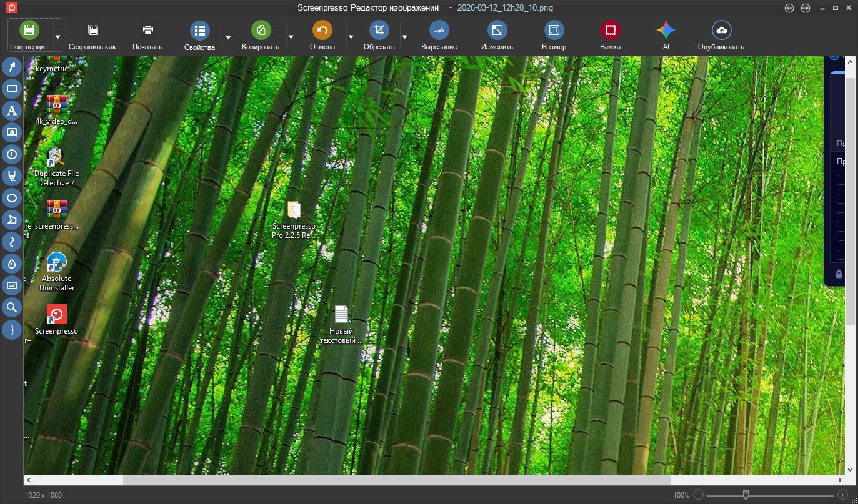Select the Ellipse drawing tool
Image resolution: width=858 pixels, height=504 pixels.
click(12, 199)
